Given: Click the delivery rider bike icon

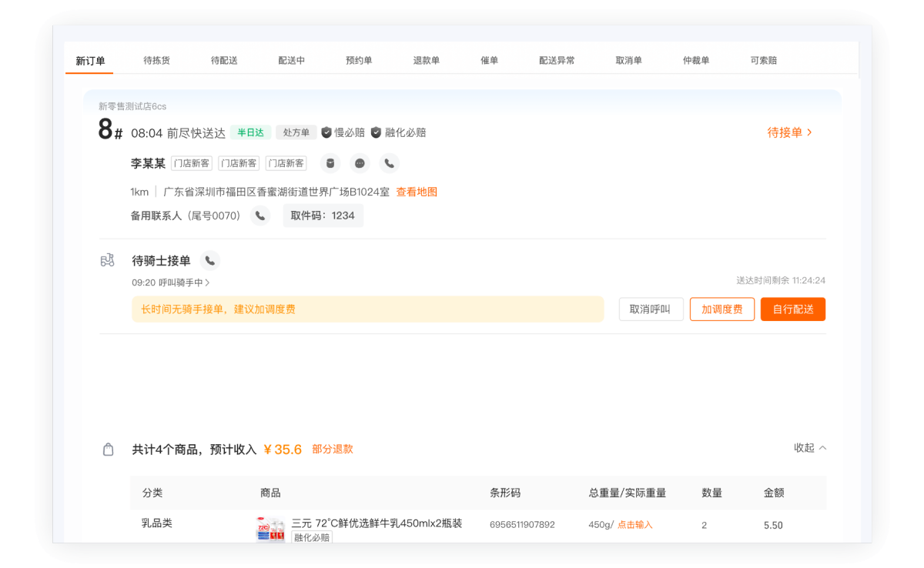Looking at the screenshot, I should pos(108,260).
